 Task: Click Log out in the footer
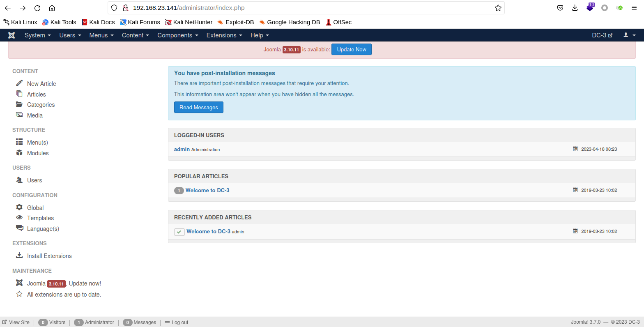pos(177,322)
